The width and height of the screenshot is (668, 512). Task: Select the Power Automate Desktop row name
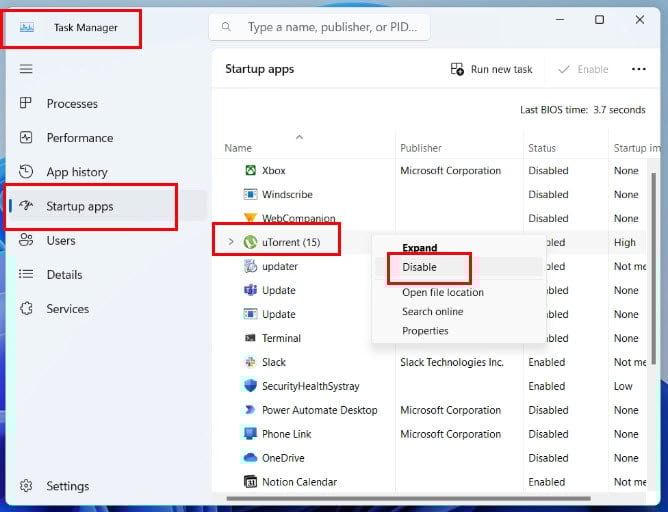click(x=320, y=410)
